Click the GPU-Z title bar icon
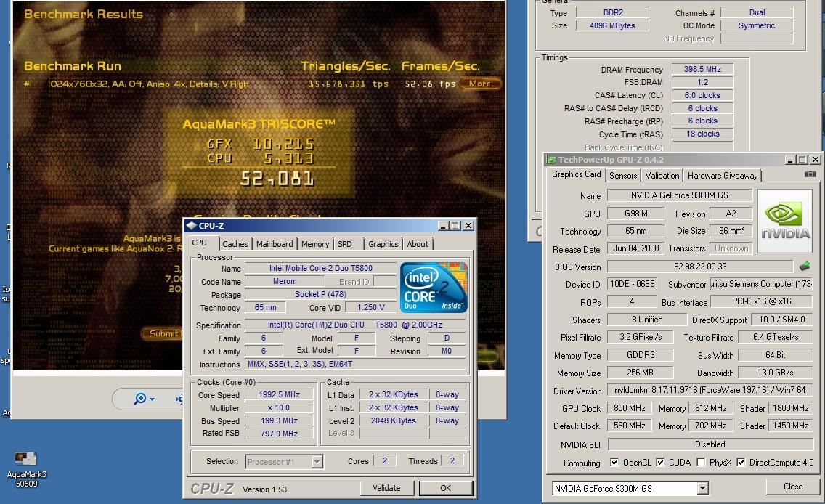Image resolution: width=825 pixels, height=504 pixels. click(551, 160)
